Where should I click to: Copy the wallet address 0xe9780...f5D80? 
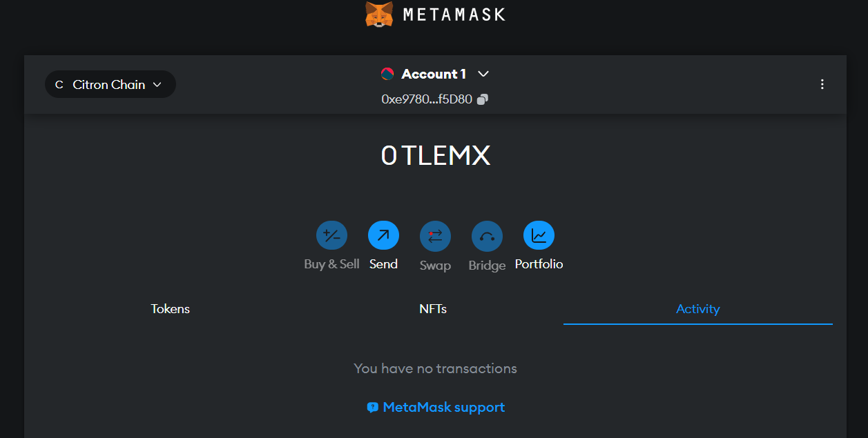[x=481, y=99]
